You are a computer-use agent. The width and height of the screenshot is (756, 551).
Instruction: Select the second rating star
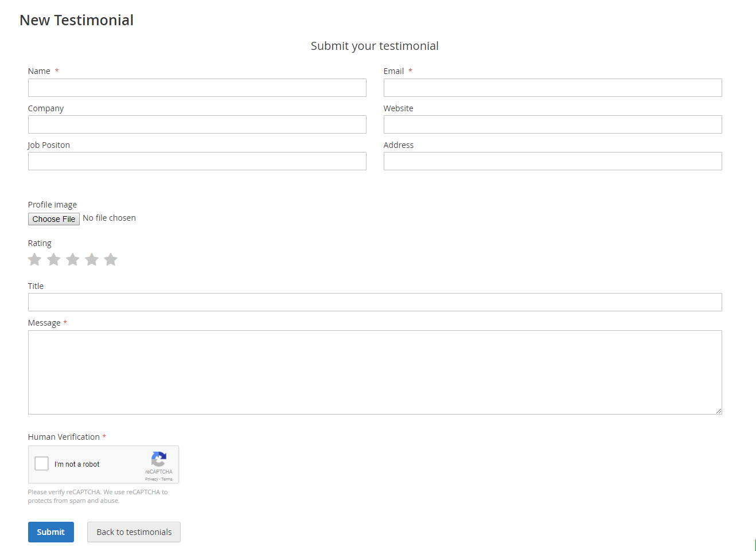[x=54, y=260]
